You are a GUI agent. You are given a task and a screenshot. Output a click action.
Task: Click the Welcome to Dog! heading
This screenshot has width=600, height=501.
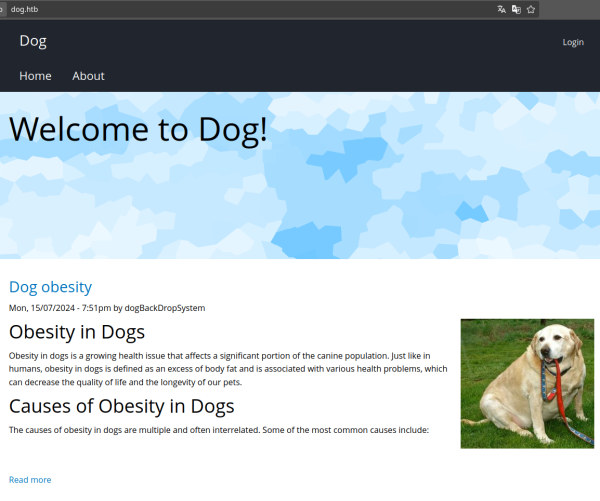(138, 129)
